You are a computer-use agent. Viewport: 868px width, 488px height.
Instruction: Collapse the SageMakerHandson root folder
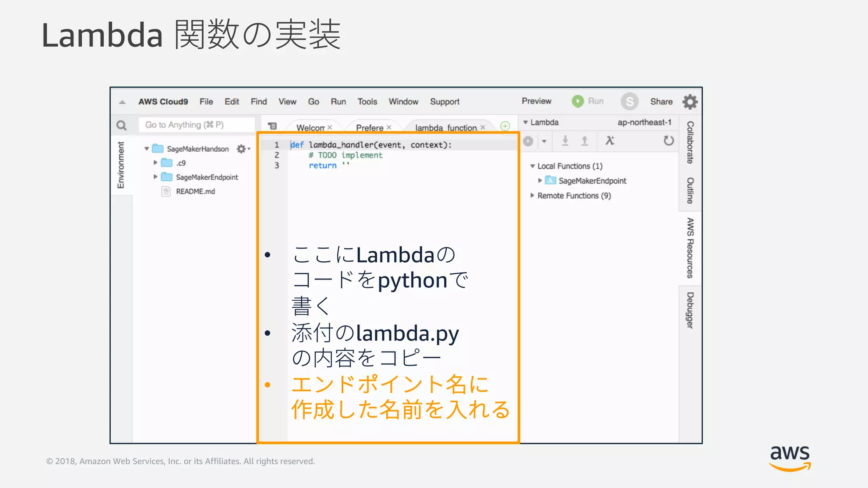(x=147, y=149)
